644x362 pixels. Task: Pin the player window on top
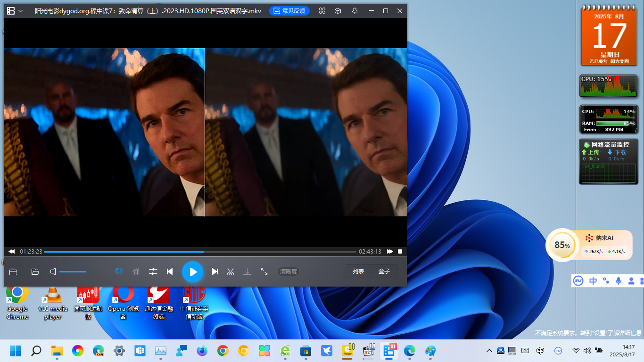(355, 11)
